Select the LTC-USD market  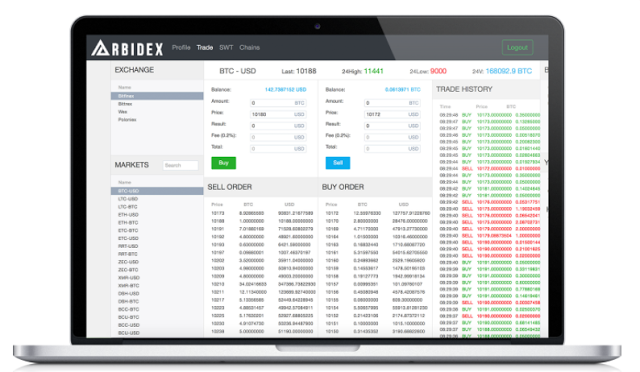tap(157, 199)
